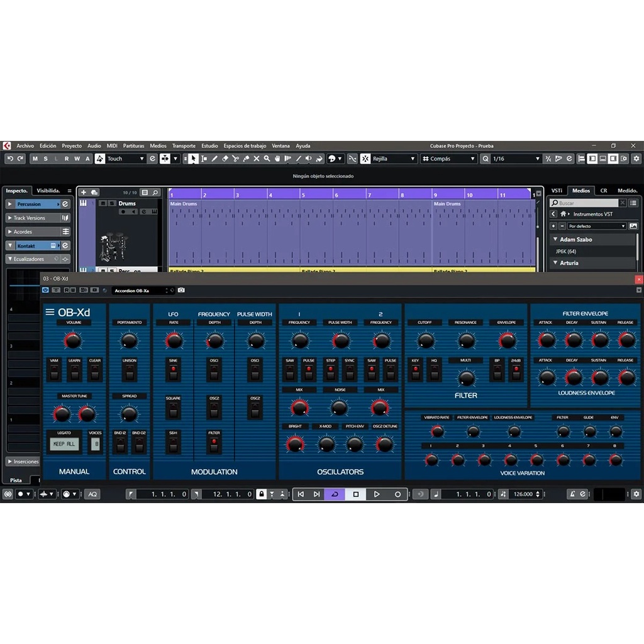Select the JP6K (64) instrument

566,252
